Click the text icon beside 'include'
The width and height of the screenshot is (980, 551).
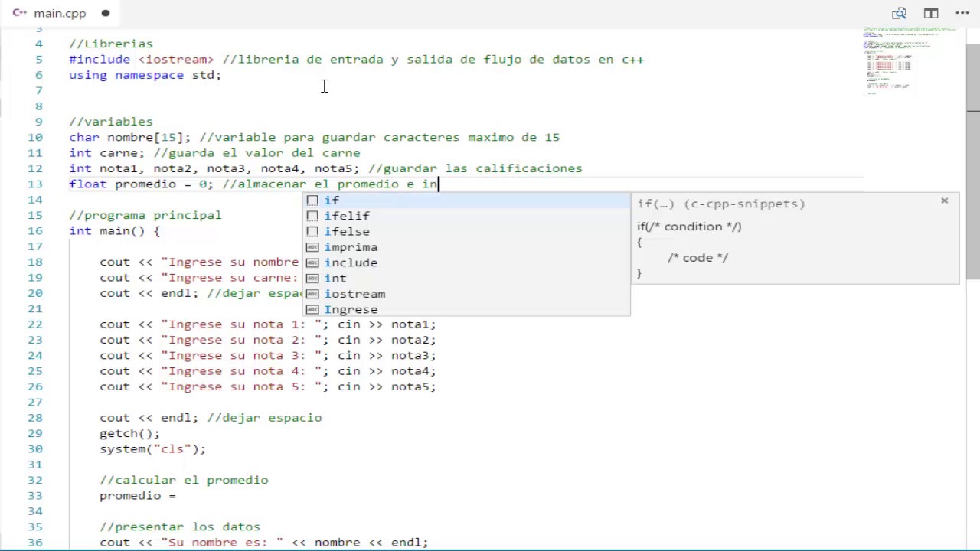(312, 262)
